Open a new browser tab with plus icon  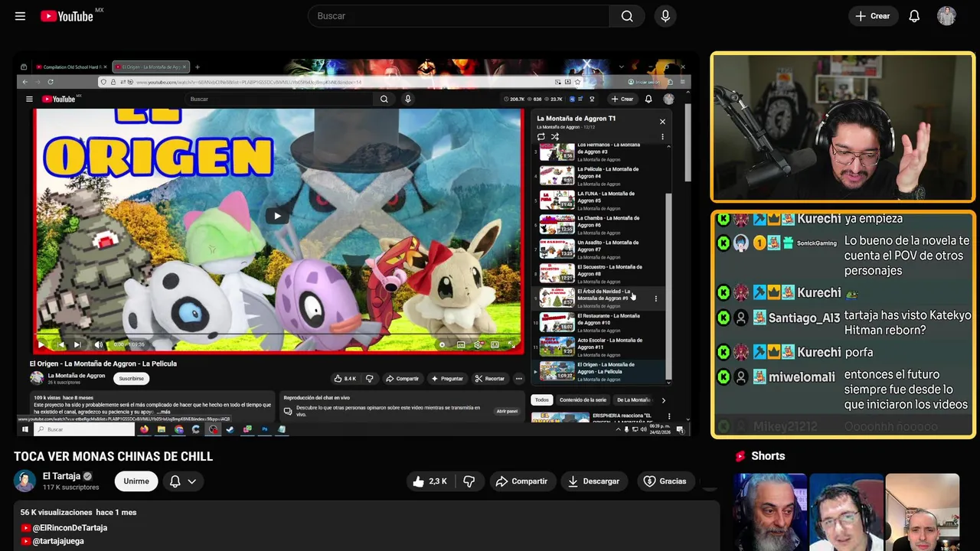197,67
